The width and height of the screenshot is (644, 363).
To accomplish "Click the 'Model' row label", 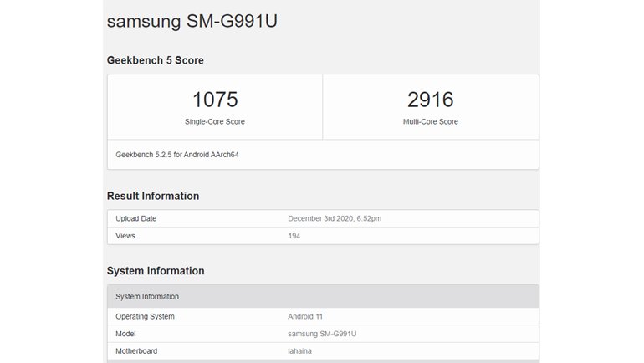I will (x=125, y=334).
